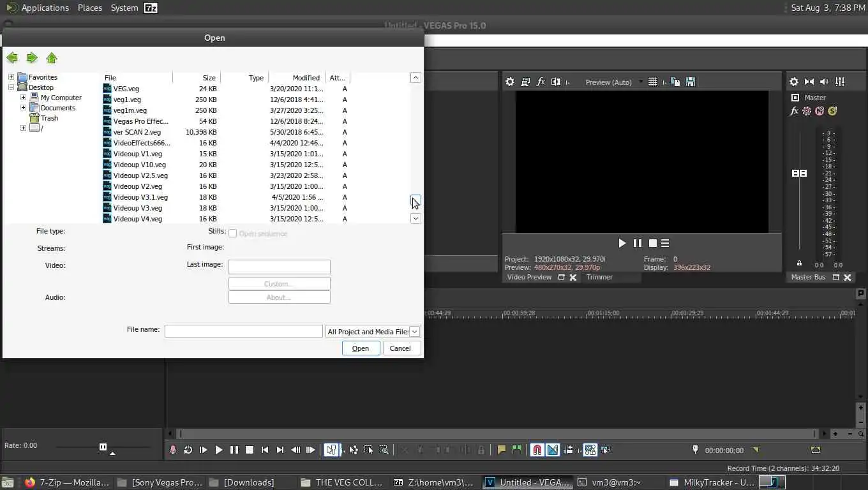Sort files by Modified column
This screenshot has width=868, height=490.
pos(297,78)
